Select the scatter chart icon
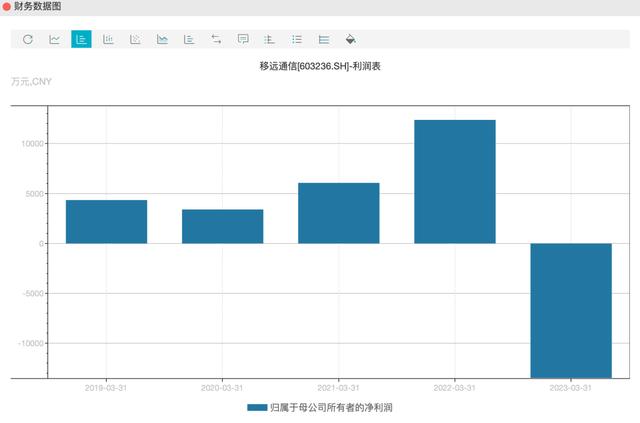The width and height of the screenshot is (640, 423). [135, 39]
